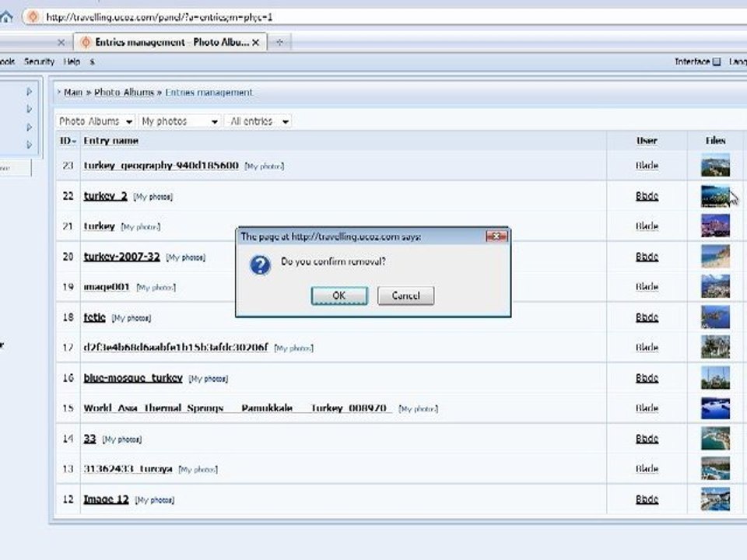This screenshot has width=747, height=560.
Task: Click the thumbnail for entry 20
Action: point(715,256)
